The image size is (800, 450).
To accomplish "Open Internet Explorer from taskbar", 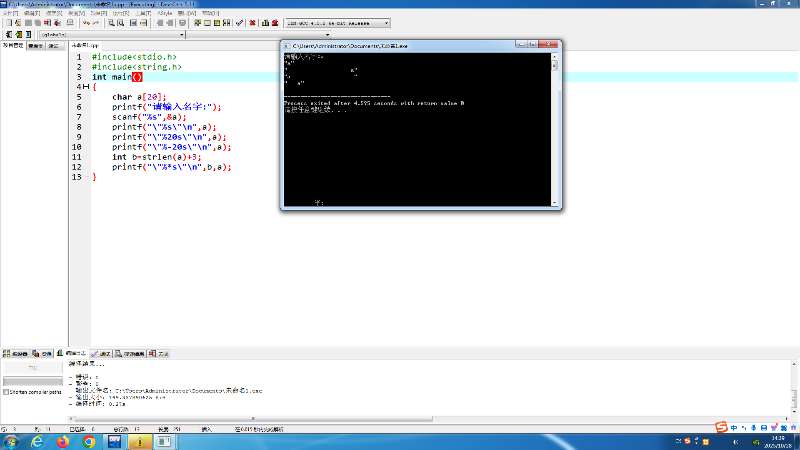I will (x=37, y=442).
